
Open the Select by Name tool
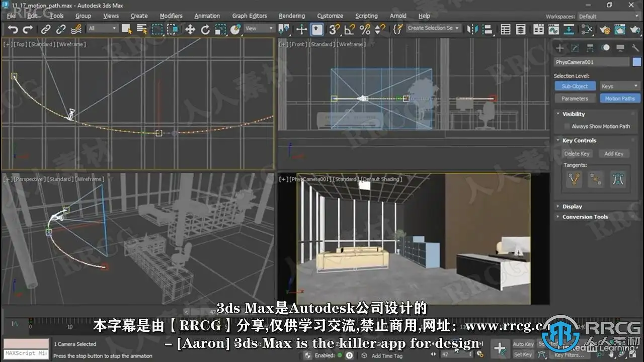pos(142,29)
